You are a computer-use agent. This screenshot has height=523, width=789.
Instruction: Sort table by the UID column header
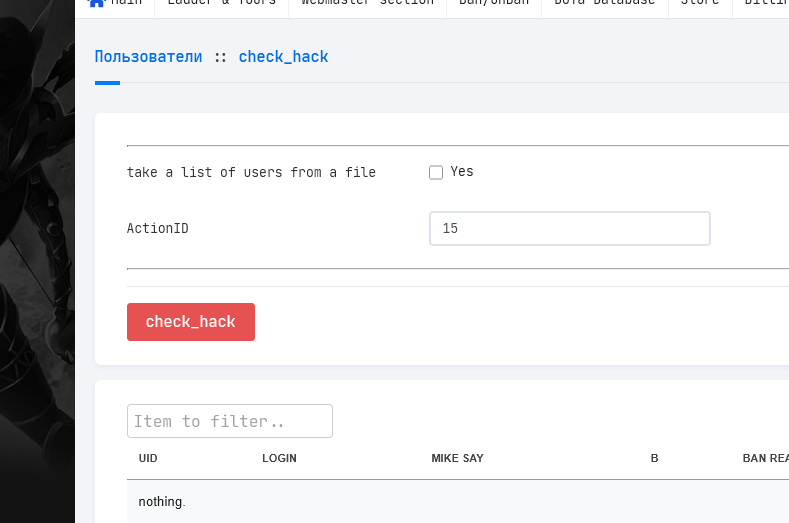tap(148, 458)
